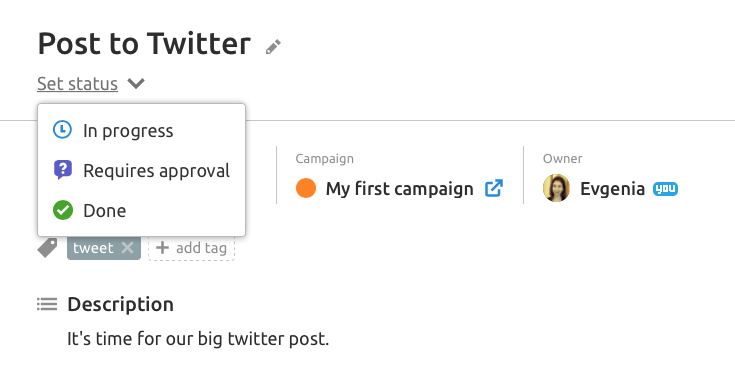Remove the tweet tag with X
735x390 pixels.
click(x=128, y=248)
